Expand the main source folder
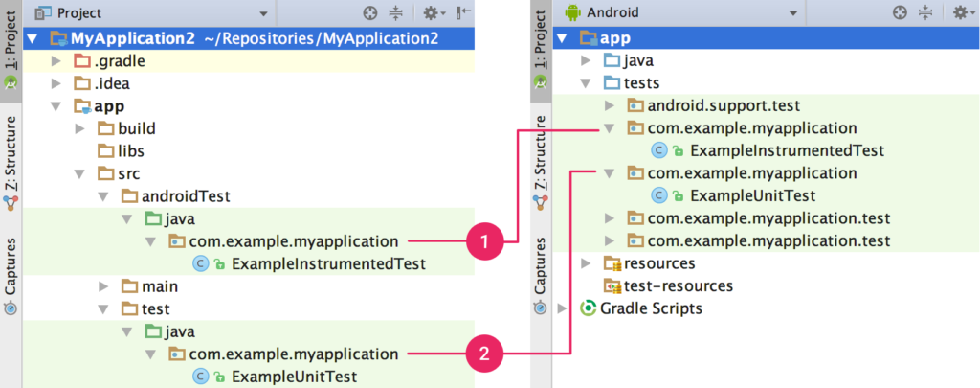Viewport: 980px width, 388px height. (103, 286)
